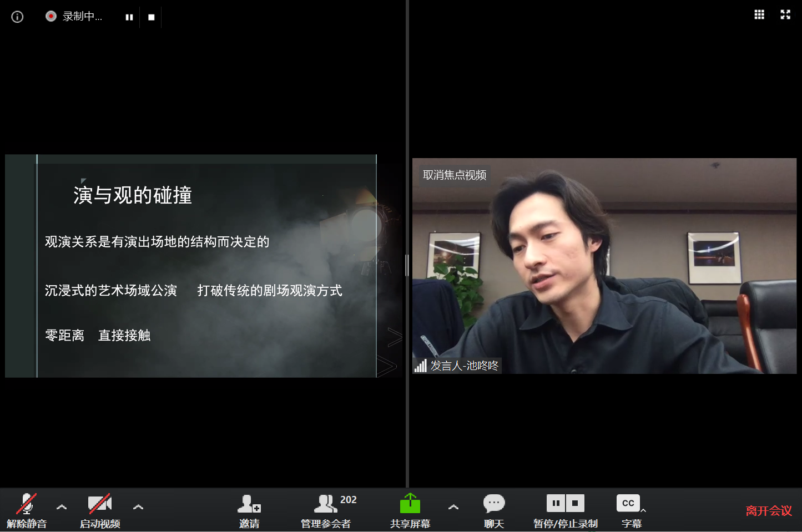Click slide text 观演关系是有演出场地的结构而决定的
The width and height of the screenshot is (802, 532).
(157, 242)
